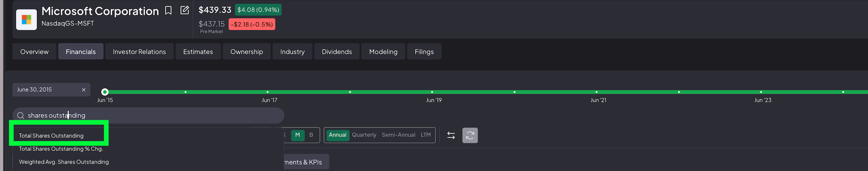Click the edit note icon
Screen dimensions: 868x171
[x=184, y=10]
